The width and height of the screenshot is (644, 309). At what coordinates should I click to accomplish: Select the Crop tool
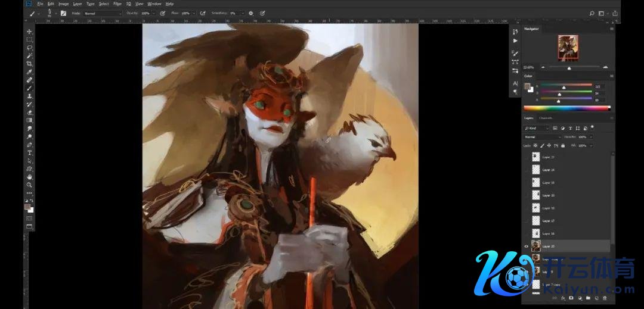(x=29, y=64)
